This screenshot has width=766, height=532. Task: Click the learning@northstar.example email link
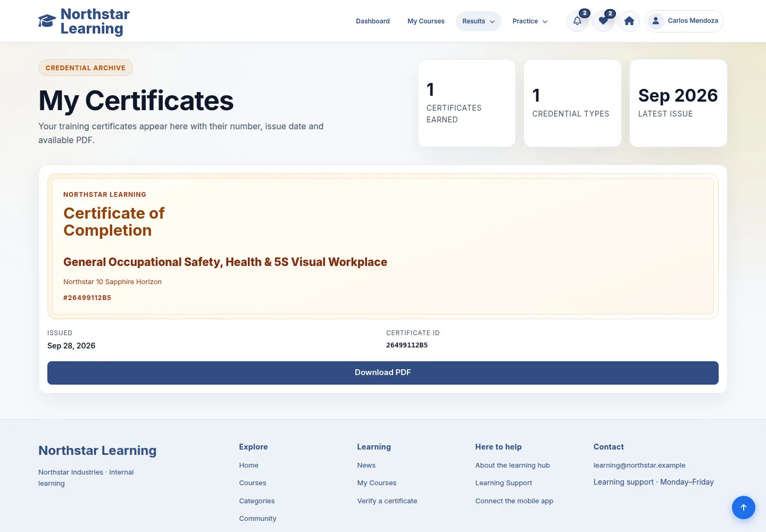click(639, 465)
